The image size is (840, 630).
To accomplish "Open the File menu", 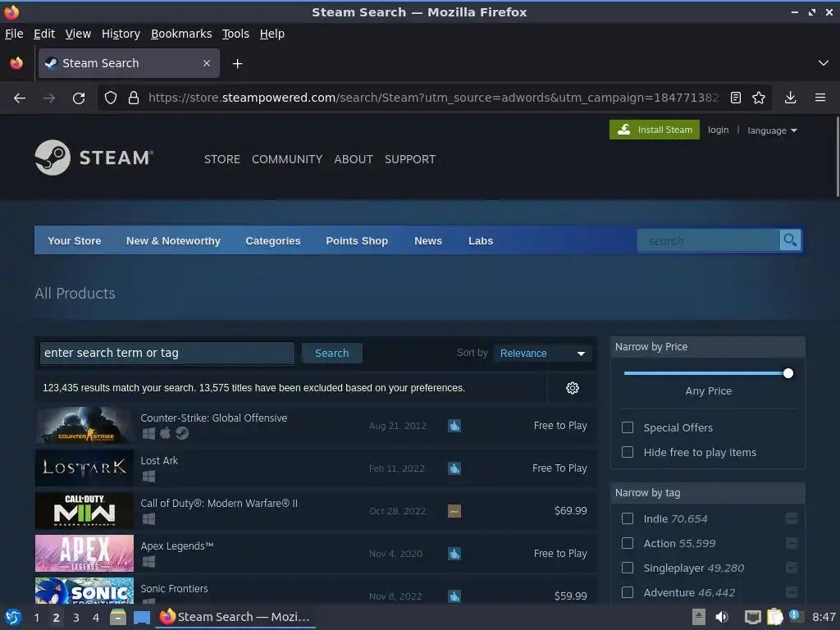I will point(14,34).
